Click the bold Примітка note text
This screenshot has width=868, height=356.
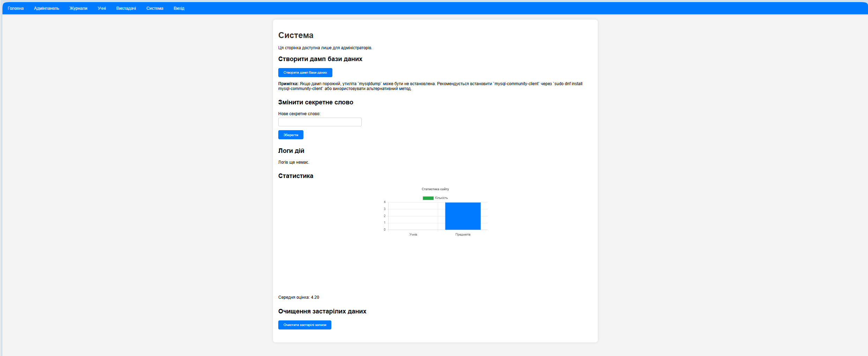[x=288, y=84]
